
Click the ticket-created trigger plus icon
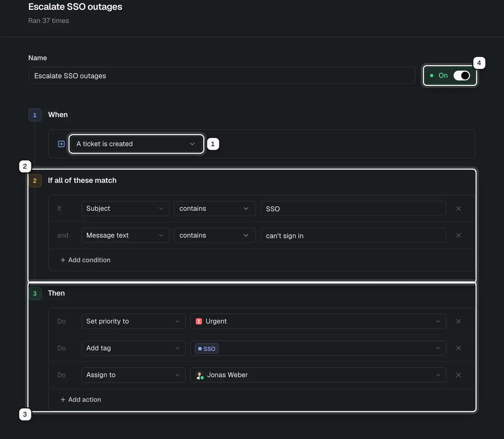click(61, 144)
